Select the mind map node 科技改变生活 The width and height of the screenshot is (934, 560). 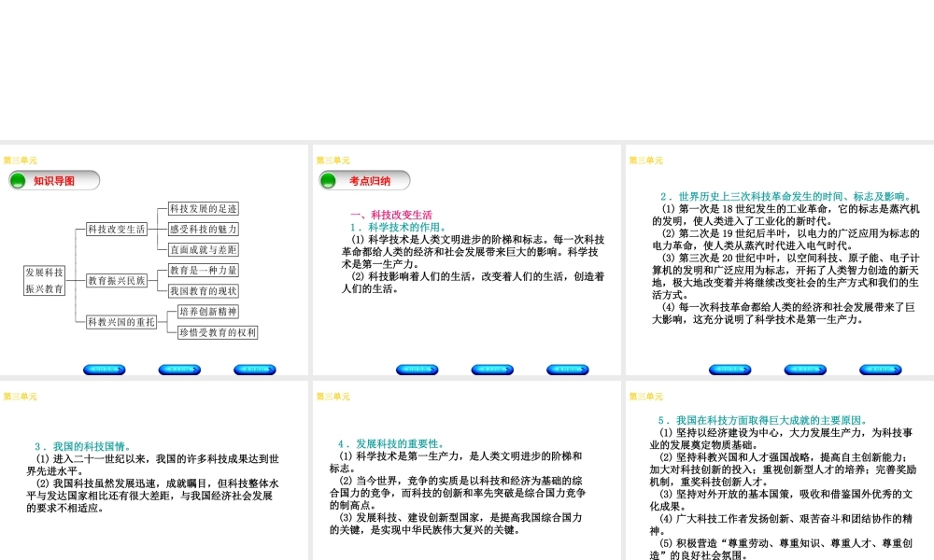coord(117,229)
